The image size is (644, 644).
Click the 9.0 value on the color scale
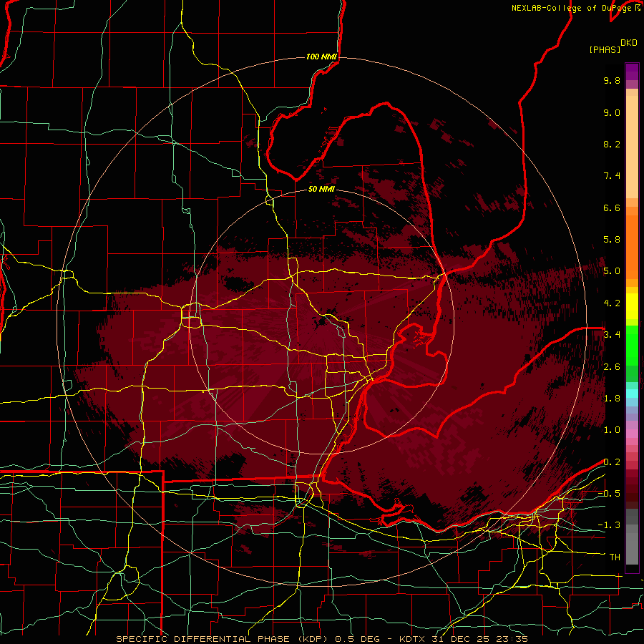[x=612, y=112]
